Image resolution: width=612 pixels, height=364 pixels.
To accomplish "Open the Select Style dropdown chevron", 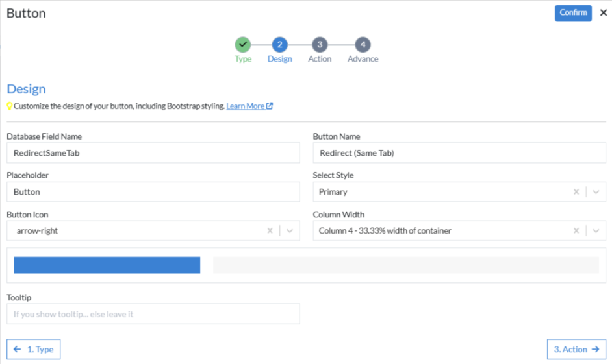I will point(596,192).
